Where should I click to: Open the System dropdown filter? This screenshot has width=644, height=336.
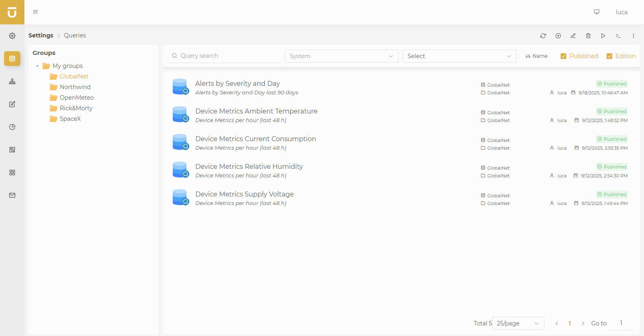pyautogui.click(x=341, y=56)
